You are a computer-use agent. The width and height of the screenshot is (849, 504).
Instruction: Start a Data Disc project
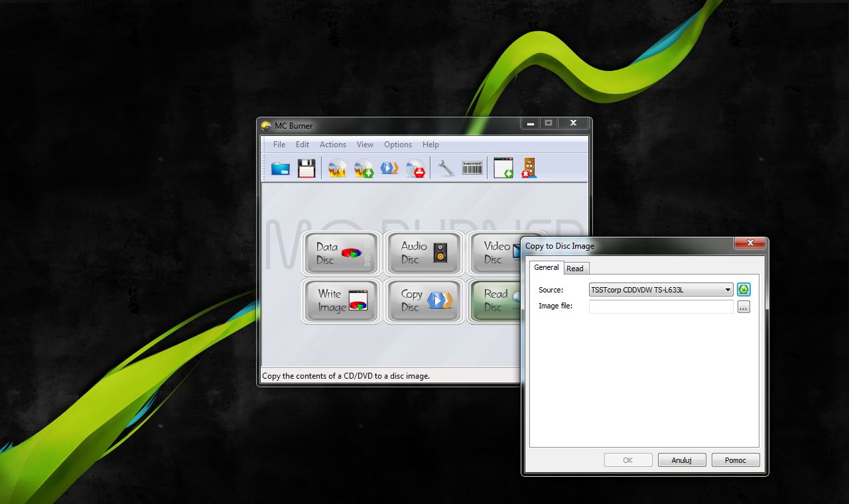pos(342,253)
